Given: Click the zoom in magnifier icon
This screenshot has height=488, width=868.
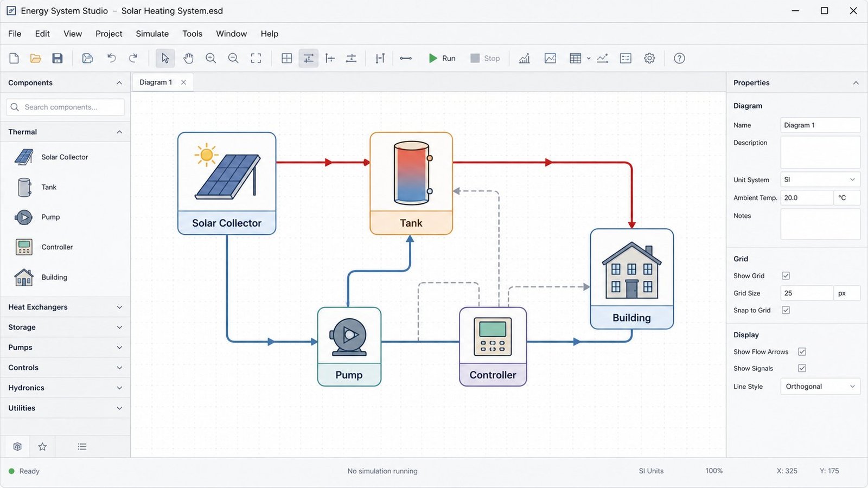Looking at the screenshot, I should (211, 58).
